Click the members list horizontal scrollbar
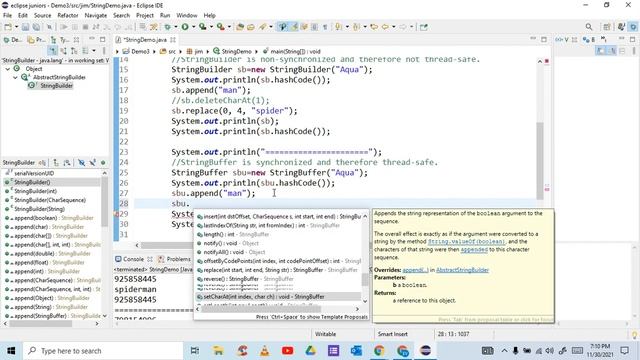Screen dimensions: 640x360 pyautogui.click(x=41, y=324)
